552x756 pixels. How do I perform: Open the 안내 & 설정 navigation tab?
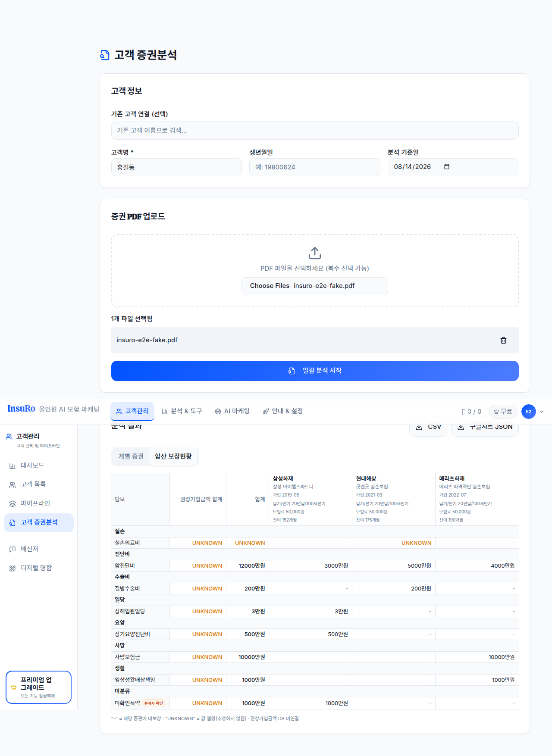pos(283,411)
